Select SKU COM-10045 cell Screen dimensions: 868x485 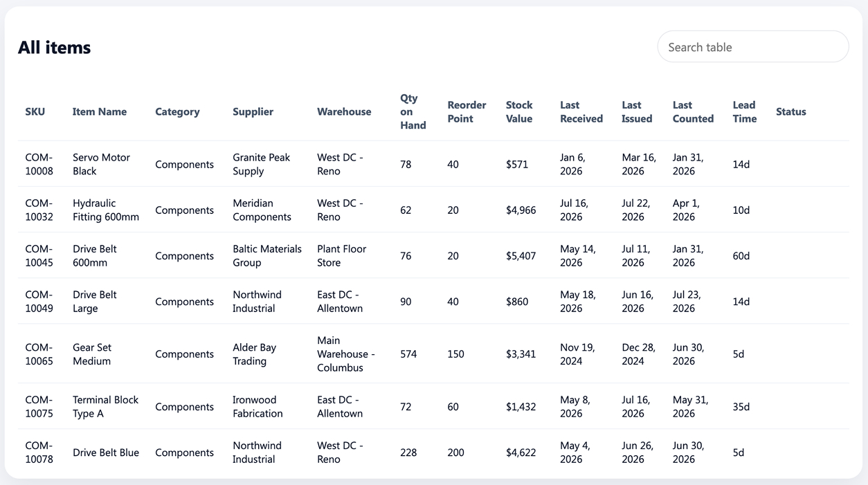pyautogui.click(x=39, y=255)
